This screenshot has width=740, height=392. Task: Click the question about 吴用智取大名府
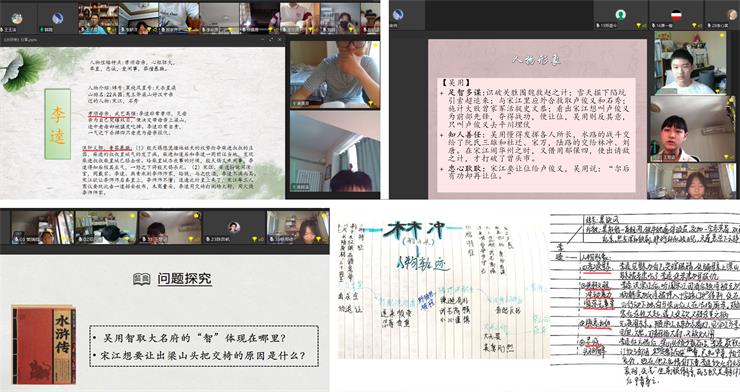pos(194,338)
